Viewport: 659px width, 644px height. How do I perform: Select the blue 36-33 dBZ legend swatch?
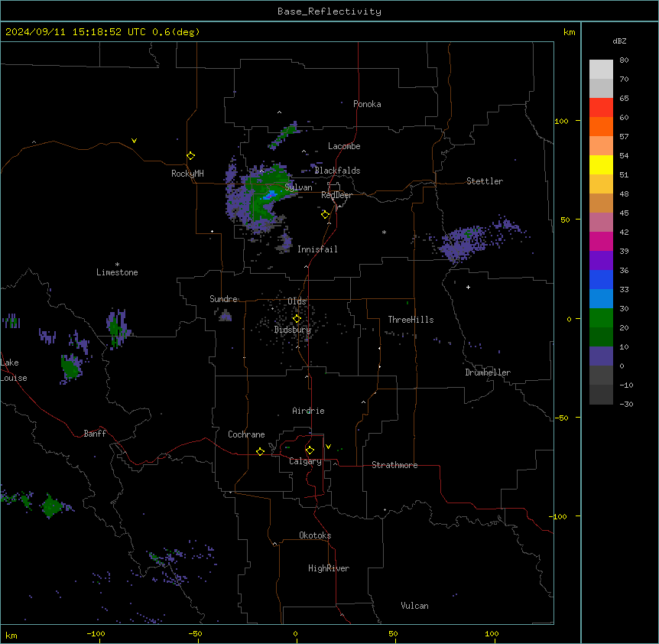601,279
